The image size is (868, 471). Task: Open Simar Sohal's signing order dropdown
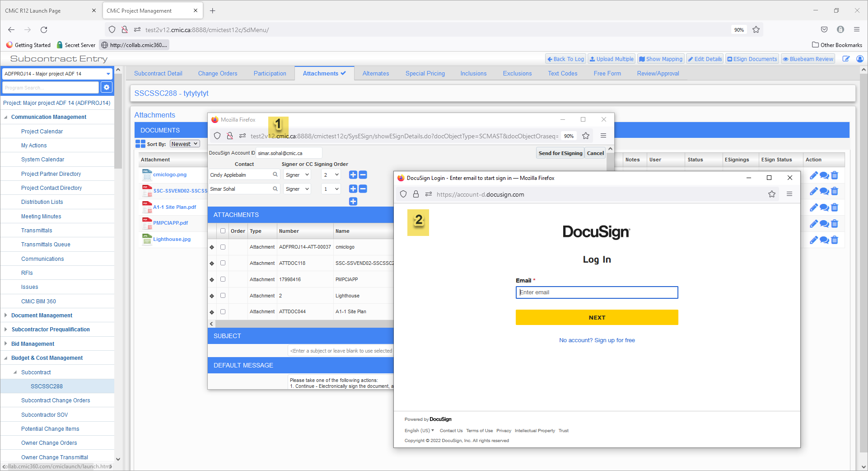[x=331, y=188]
